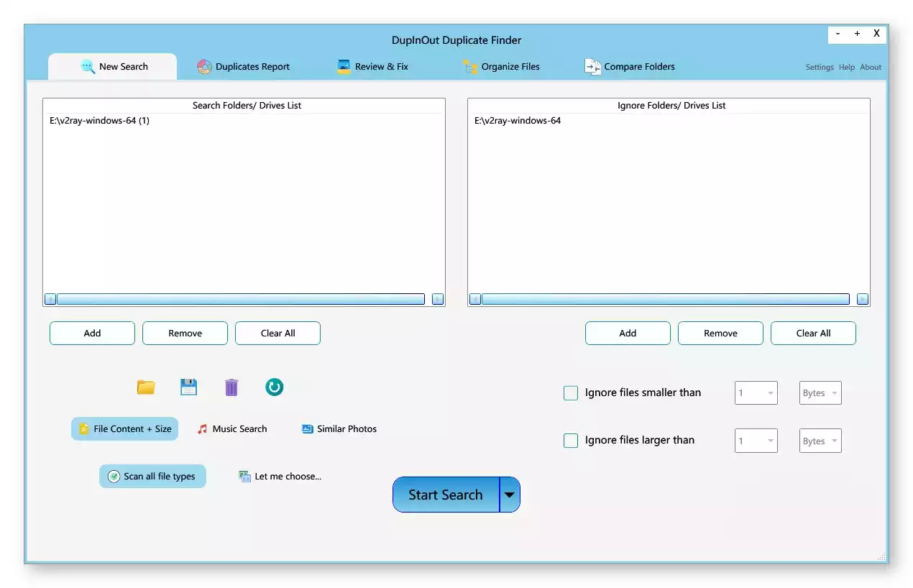This screenshot has width=913, height=588.
Task: Switch to the Duplicates Report tab
Action: [x=243, y=67]
